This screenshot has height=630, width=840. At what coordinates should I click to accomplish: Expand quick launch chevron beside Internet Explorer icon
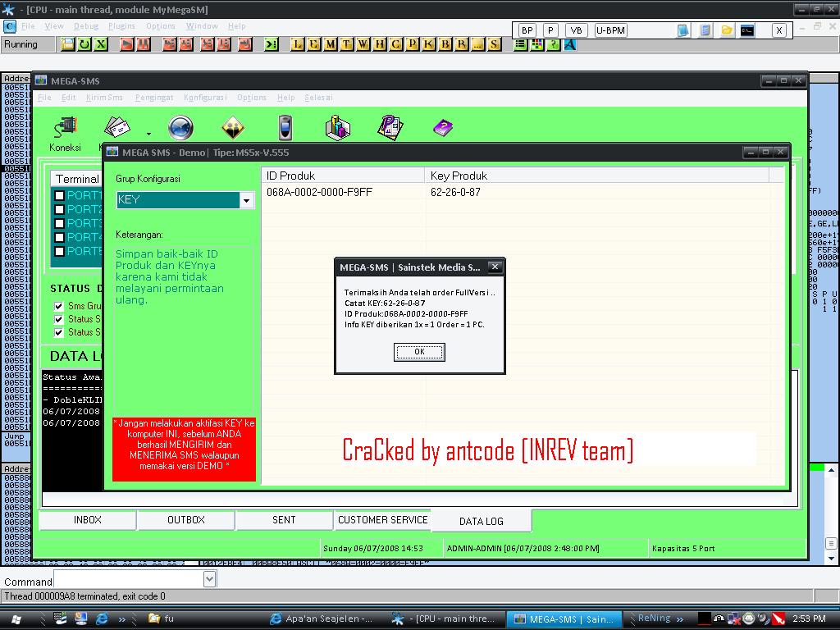tap(122, 619)
